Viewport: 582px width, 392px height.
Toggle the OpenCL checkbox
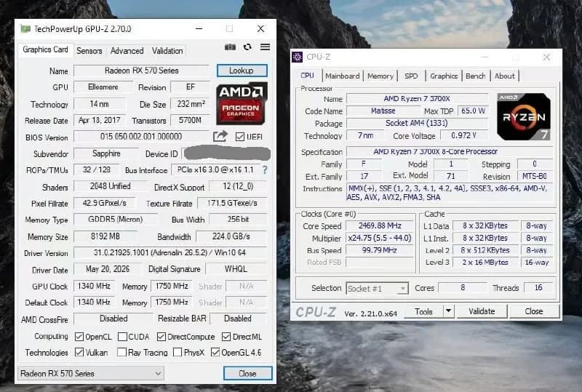coord(79,337)
